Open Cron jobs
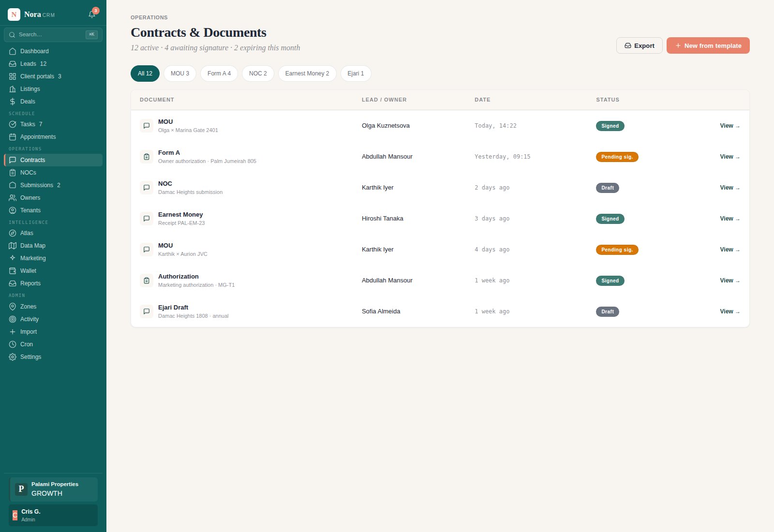This screenshot has height=532, width=774. (53, 344)
